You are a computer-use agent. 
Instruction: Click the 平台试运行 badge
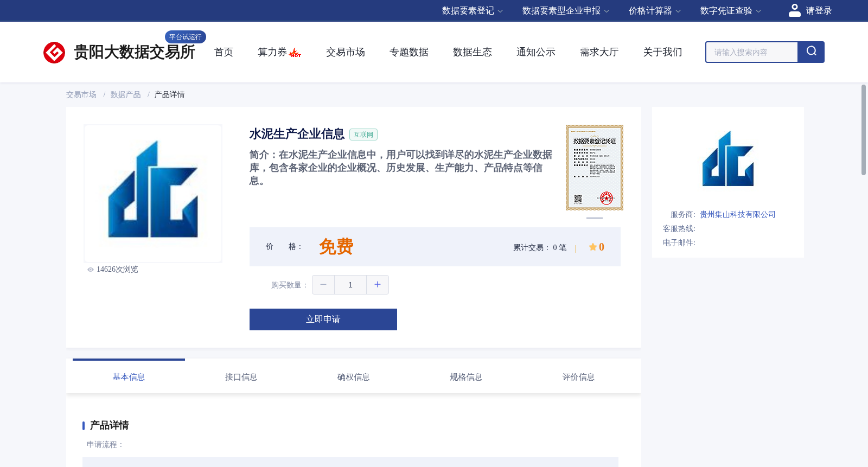click(186, 37)
